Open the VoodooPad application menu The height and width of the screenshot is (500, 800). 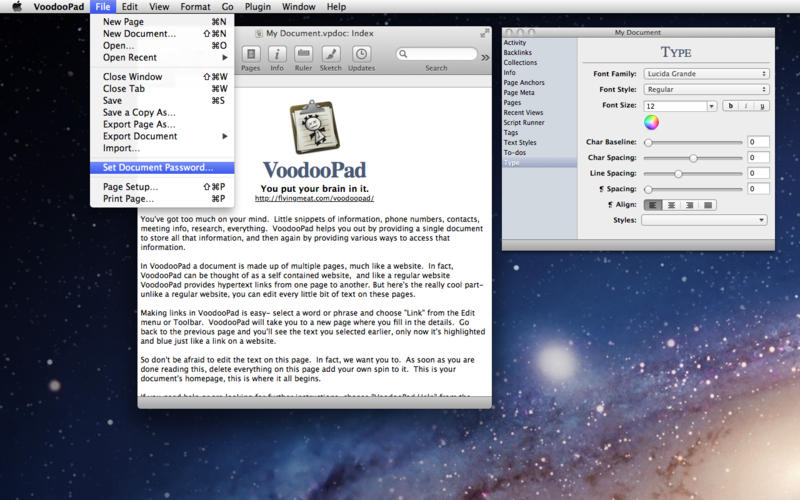59,7
